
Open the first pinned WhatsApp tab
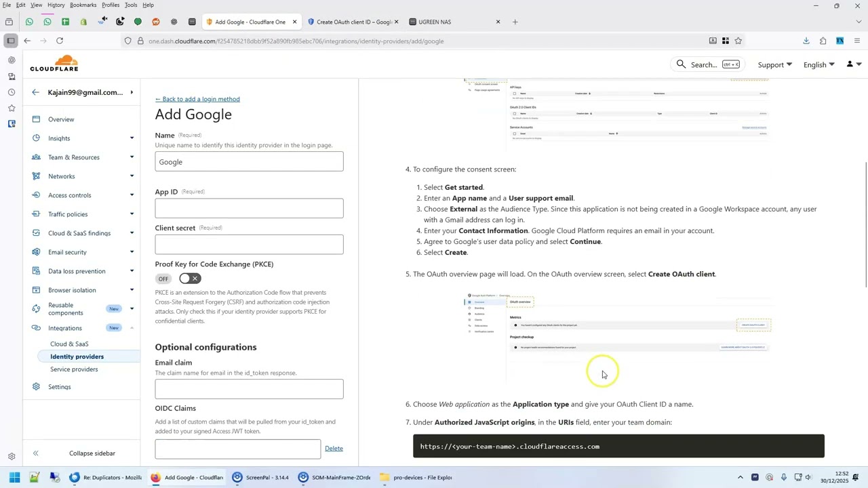click(29, 22)
